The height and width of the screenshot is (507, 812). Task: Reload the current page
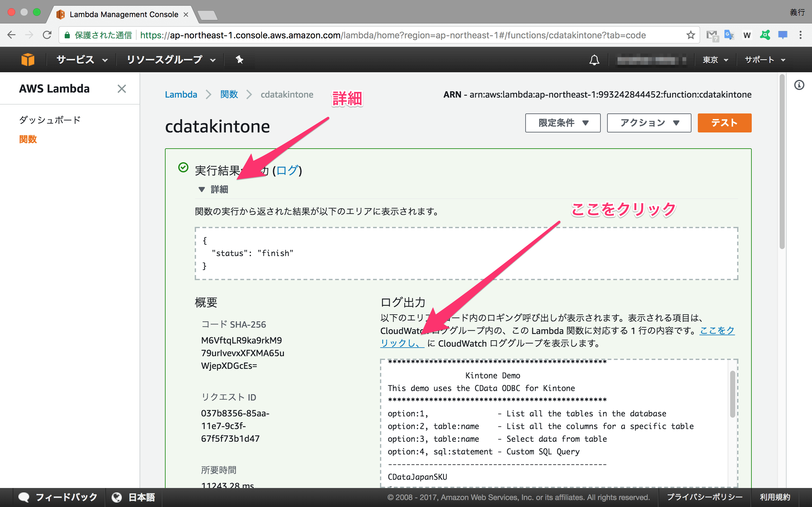point(47,35)
